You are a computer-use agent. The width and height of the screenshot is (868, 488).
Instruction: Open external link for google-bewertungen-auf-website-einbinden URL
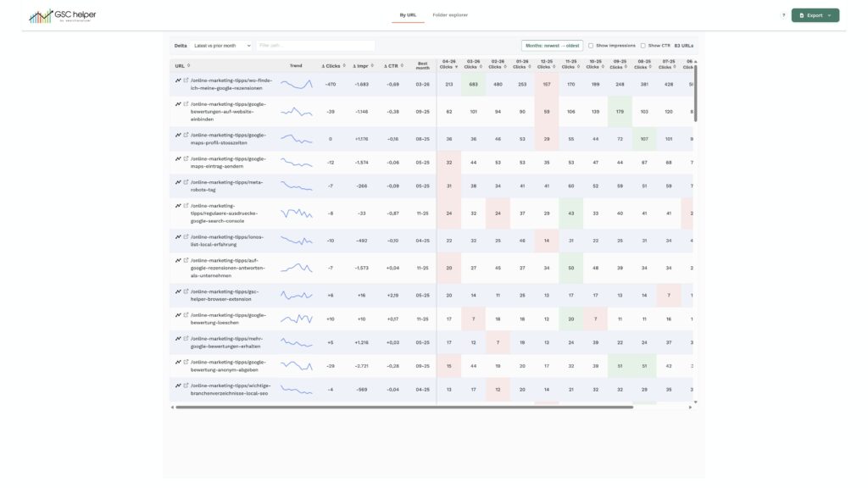[x=186, y=104]
